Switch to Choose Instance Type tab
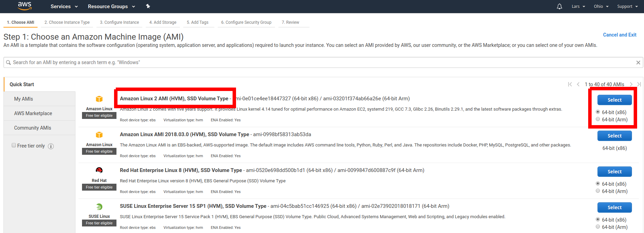 (x=67, y=22)
